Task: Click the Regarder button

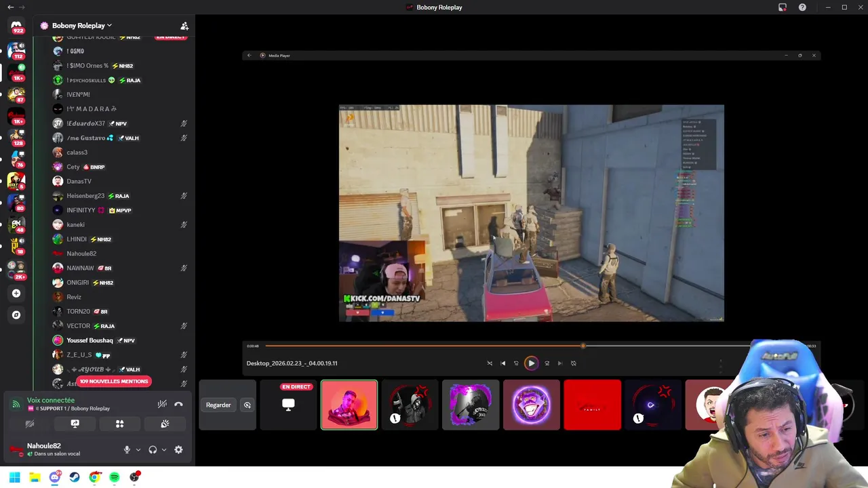Action: pos(218,405)
